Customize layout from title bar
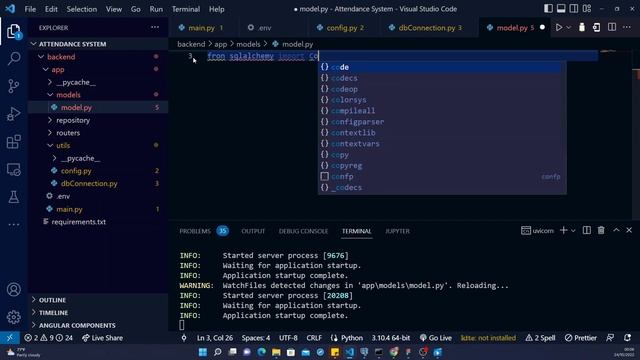 click(x=587, y=9)
